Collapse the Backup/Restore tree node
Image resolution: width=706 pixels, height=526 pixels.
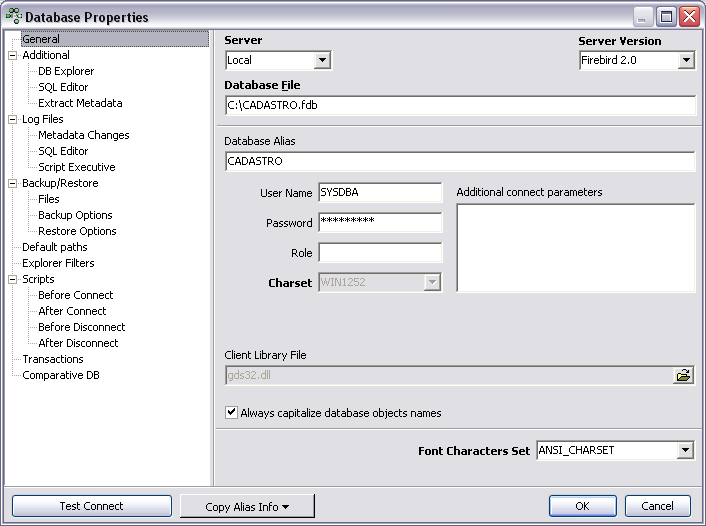(x=13, y=183)
